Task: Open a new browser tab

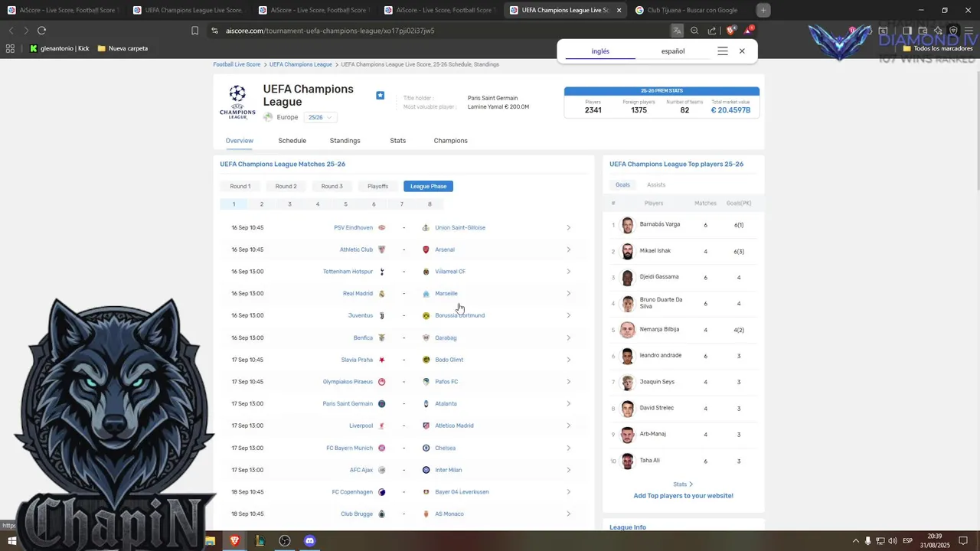Action: (x=763, y=10)
